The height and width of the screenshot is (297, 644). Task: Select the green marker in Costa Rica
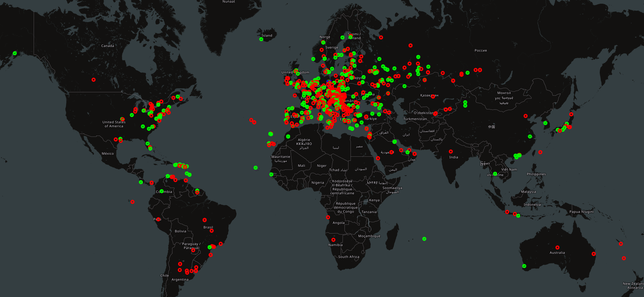(x=141, y=182)
